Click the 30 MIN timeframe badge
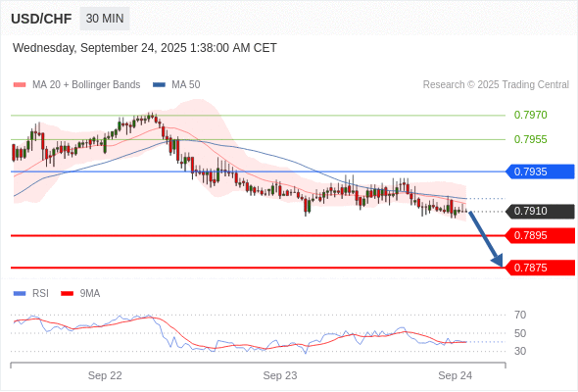Screen dimensions: 578x392 tap(105, 19)
